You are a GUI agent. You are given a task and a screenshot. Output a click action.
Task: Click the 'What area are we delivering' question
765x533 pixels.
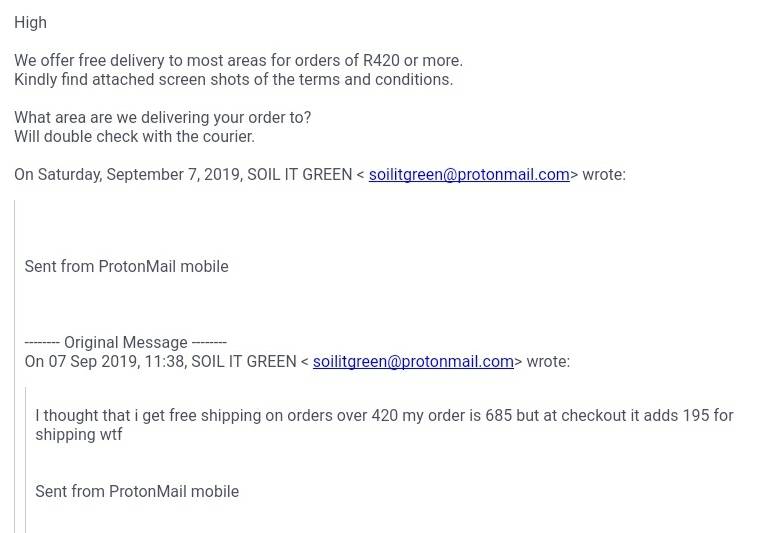click(162, 118)
